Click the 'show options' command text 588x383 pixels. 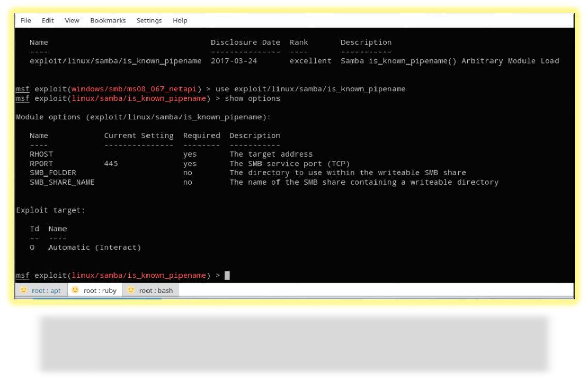click(252, 98)
